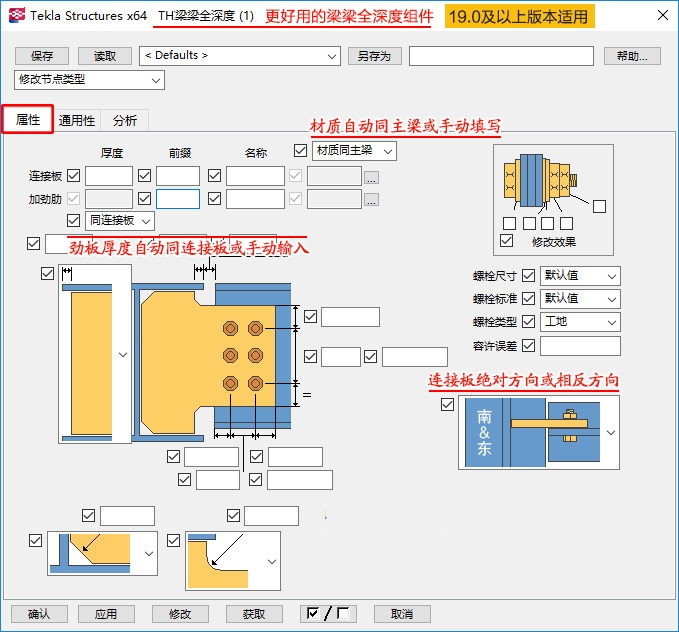679x632 pixels.
Task: Toggle the checkbox left of notch radius picture
Action: [x=173, y=540]
